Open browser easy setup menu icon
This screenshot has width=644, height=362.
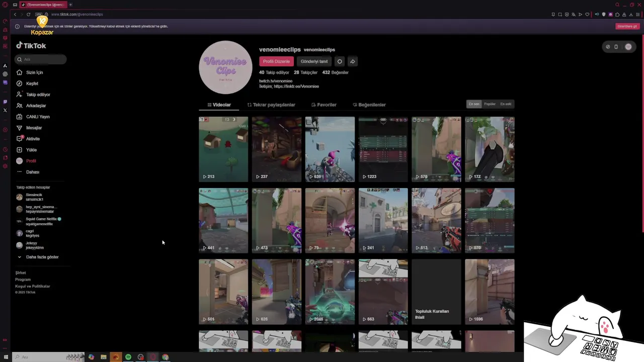pos(637,15)
